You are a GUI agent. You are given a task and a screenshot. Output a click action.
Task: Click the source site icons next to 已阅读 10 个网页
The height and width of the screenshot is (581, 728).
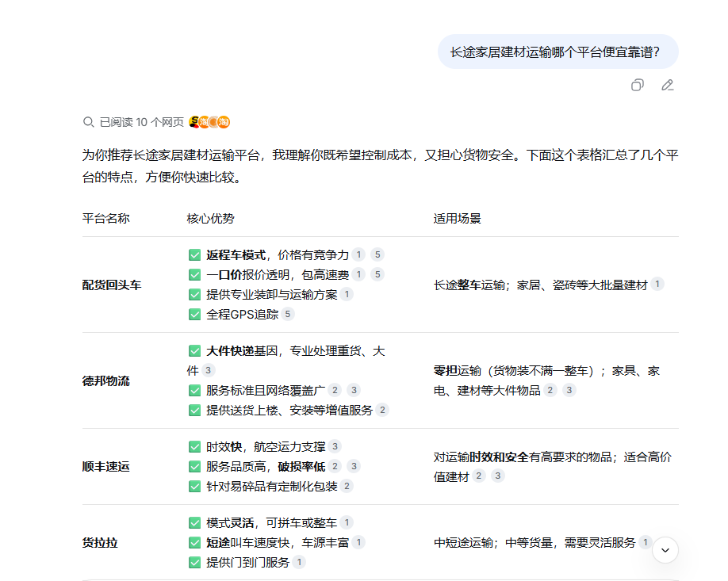209,122
